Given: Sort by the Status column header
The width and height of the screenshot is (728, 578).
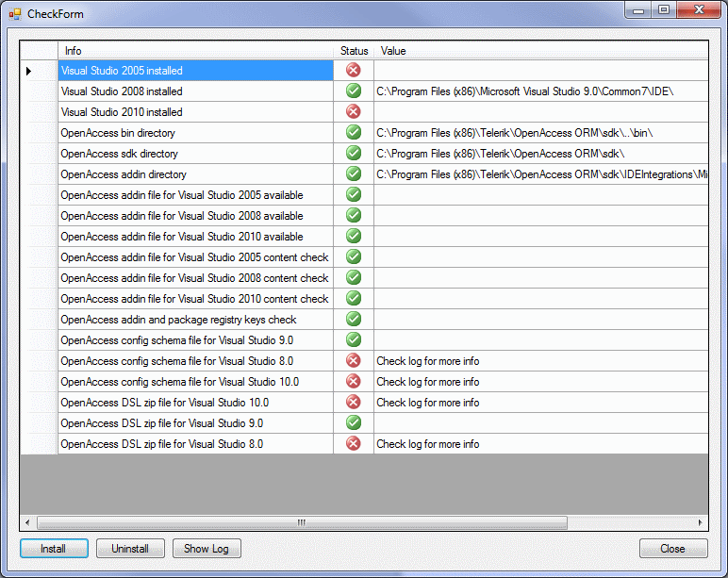Looking at the screenshot, I should (x=354, y=51).
